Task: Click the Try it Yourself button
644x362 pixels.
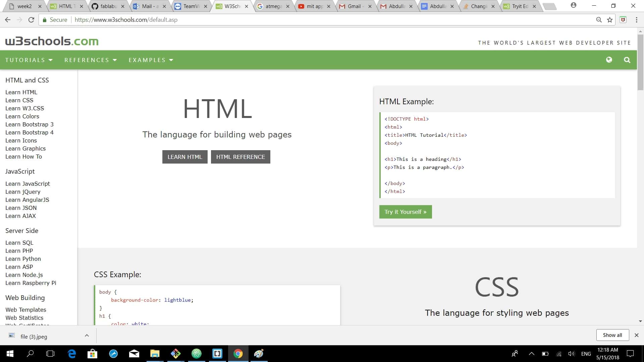Action: pyautogui.click(x=406, y=212)
